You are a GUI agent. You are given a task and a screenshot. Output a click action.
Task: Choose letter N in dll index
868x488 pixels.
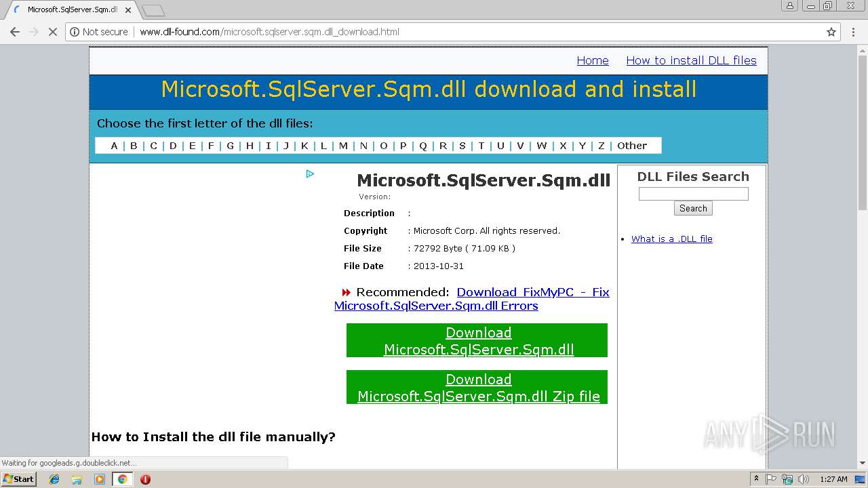click(363, 146)
